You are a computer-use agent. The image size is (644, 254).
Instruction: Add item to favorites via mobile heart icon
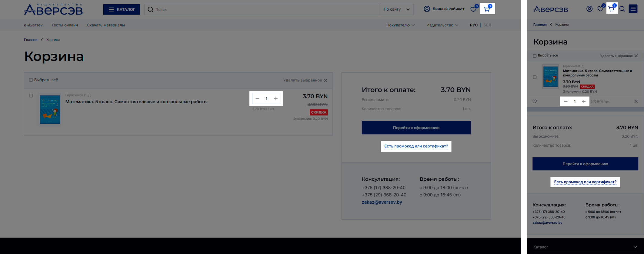tap(535, 102)
